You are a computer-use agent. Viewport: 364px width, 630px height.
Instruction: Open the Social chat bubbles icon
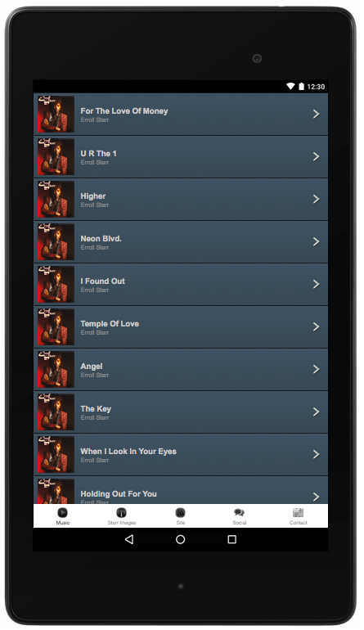click(239, 513)
